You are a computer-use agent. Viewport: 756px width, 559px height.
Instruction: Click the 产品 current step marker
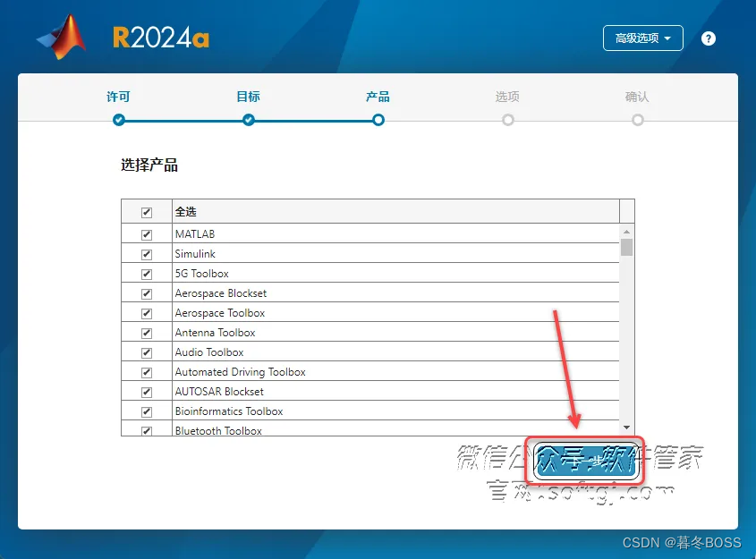pos(378,120)
